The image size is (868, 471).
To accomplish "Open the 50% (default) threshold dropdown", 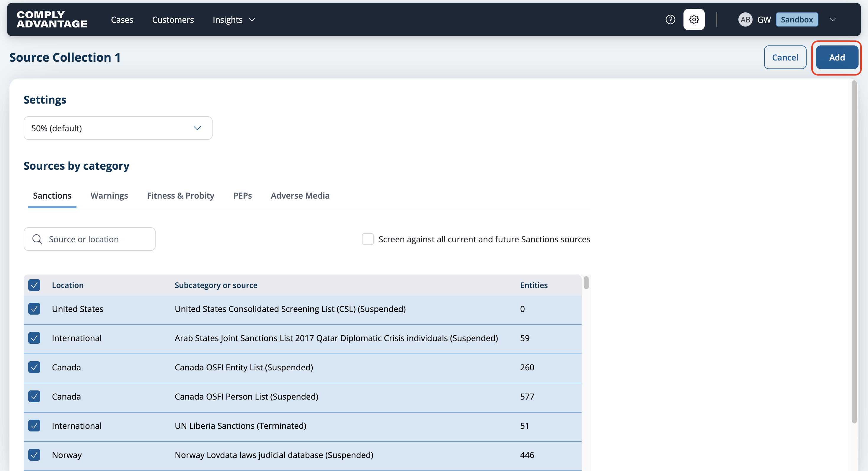I will tap(118, 128).
